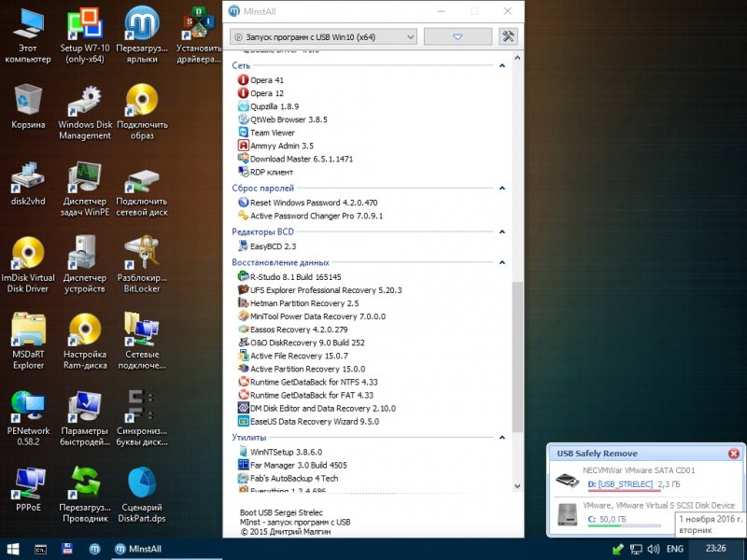Click the tools settings icon in MInstAll
Viewport: 747px width, 560px height.
point(509,36)
